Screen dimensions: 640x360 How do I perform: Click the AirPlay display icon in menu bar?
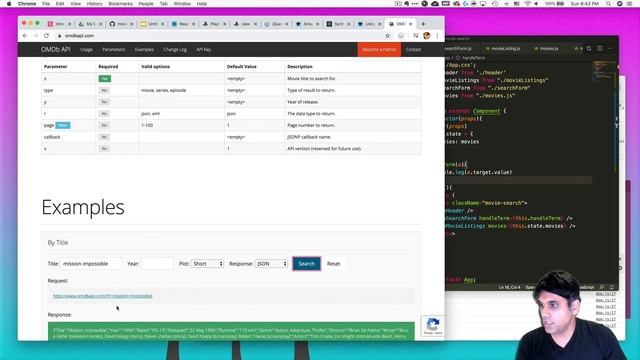pyautogui.click(x=484, y=4)
